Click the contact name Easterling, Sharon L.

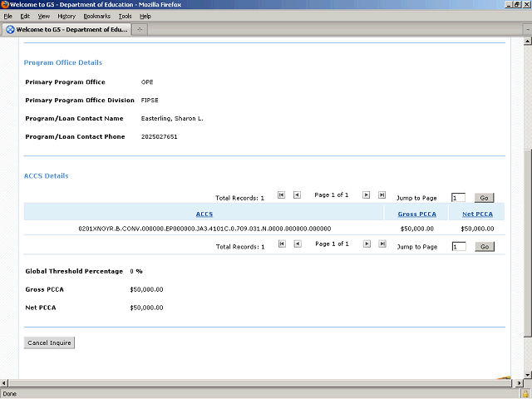(x=172, y=118)
